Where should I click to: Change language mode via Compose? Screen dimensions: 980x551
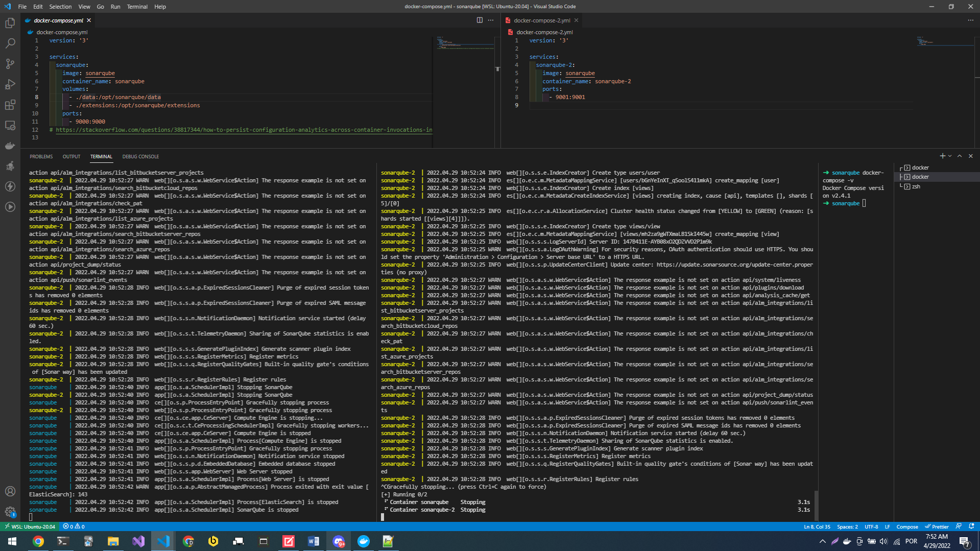coord(907,526)
